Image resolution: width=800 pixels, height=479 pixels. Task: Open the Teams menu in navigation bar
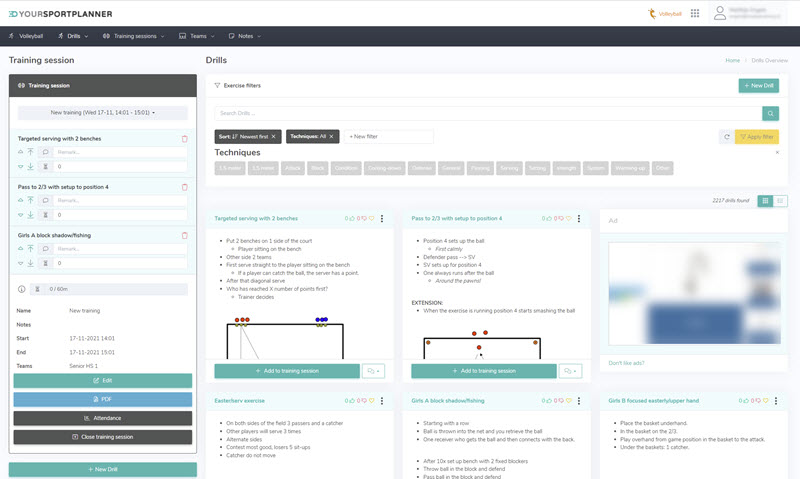point(197,36)
